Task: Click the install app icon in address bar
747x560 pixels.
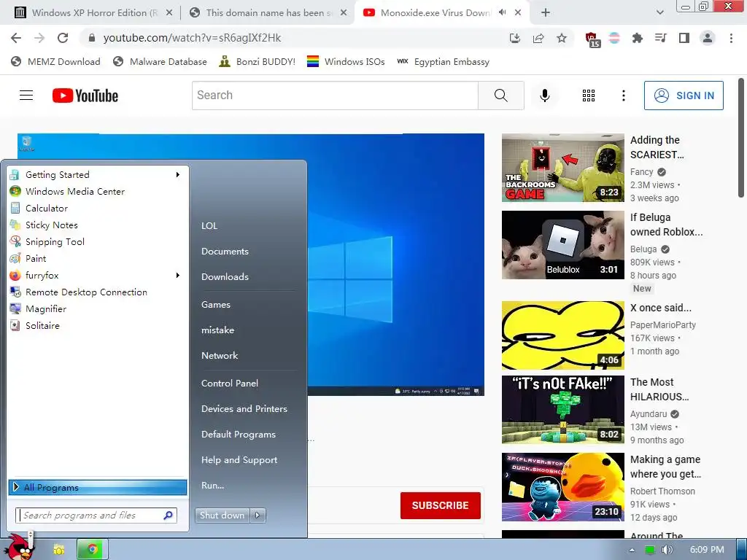Action: click(515, 38)
